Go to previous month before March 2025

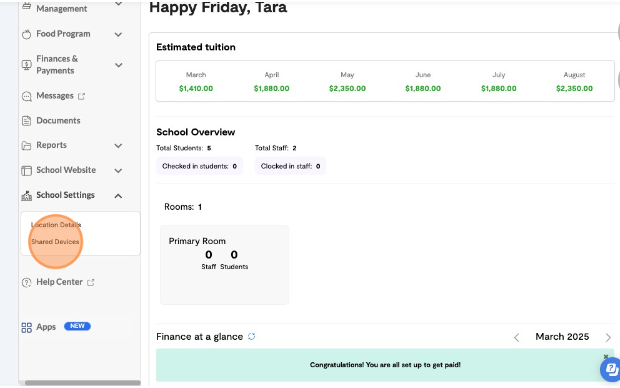tap(516, 337)
